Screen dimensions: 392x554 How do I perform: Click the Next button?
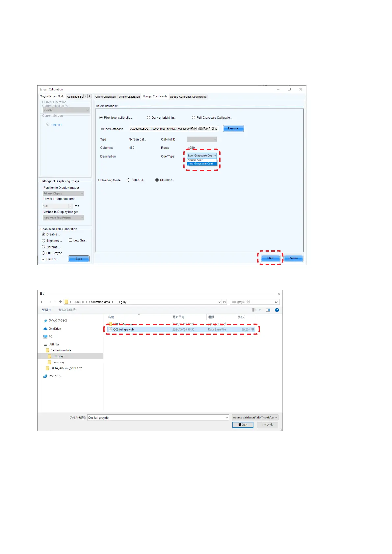[x=270, y=258]
